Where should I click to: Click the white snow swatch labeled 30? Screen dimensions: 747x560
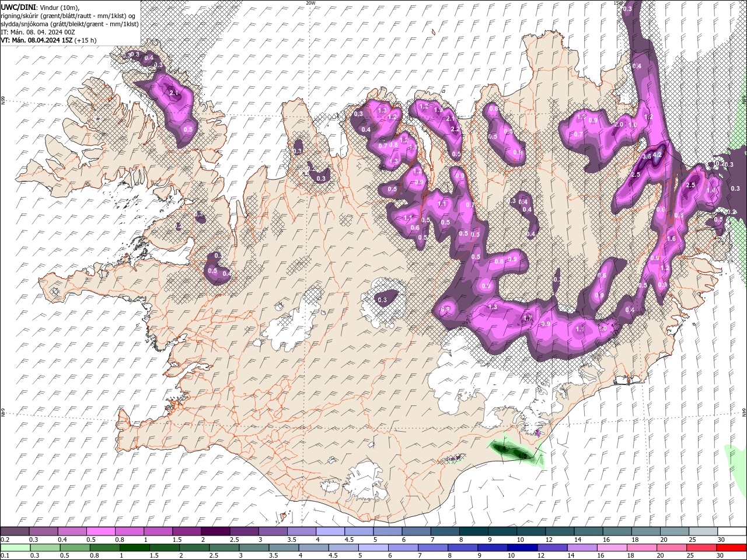(731, 531)
